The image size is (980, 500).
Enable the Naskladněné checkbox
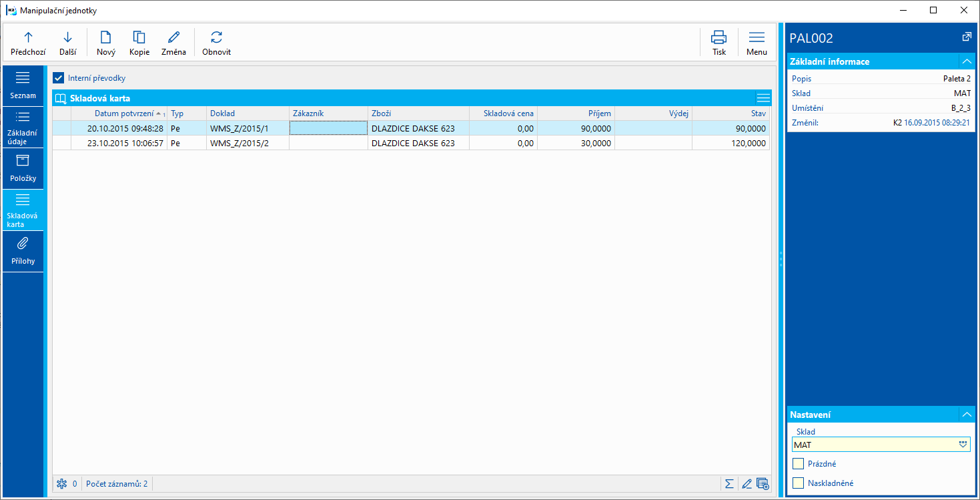point(798,483)
